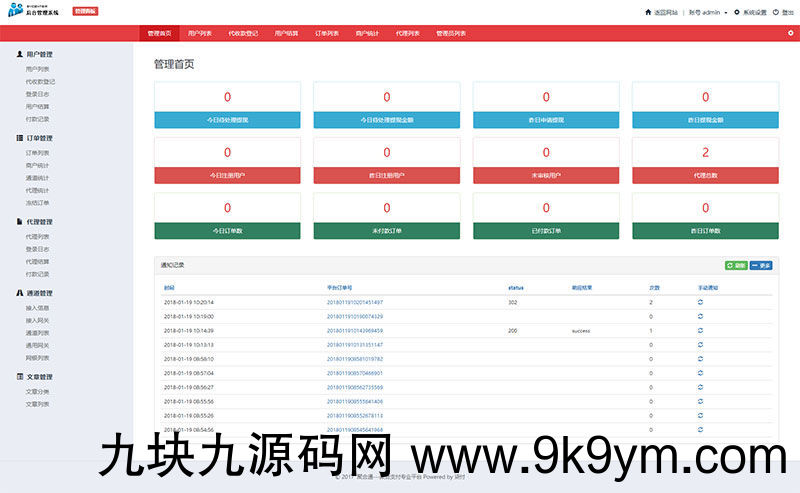Click the 代理总数 stat card
Image resolution: width=800 pixels, height=493 pixels.
coord(705,161)
